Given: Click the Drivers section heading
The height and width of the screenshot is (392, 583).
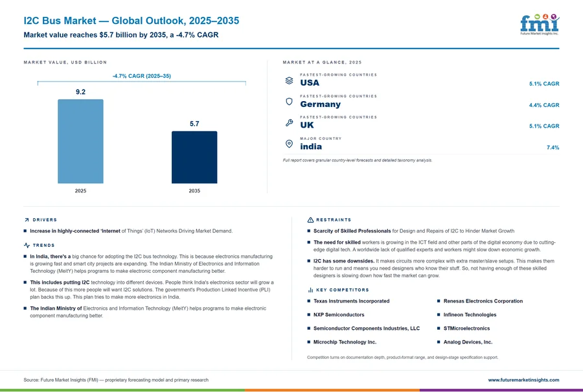Looking at the screenshot, I should [45, 220].
